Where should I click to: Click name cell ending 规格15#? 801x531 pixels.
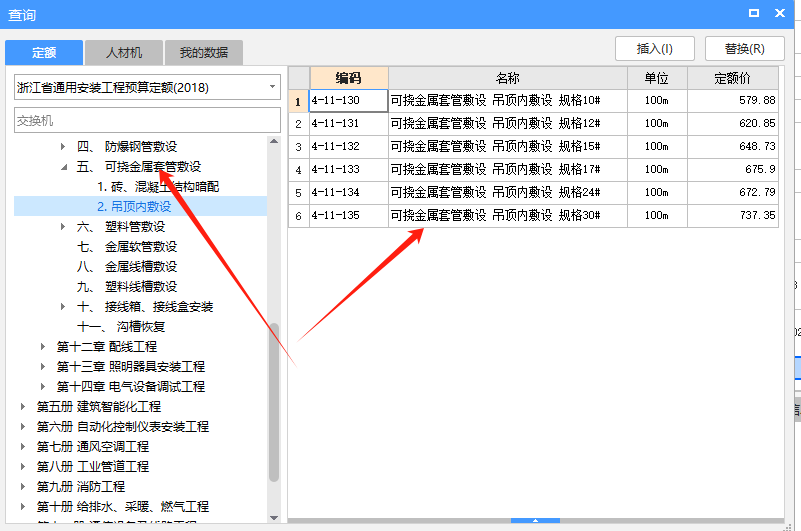pos(508,147)
